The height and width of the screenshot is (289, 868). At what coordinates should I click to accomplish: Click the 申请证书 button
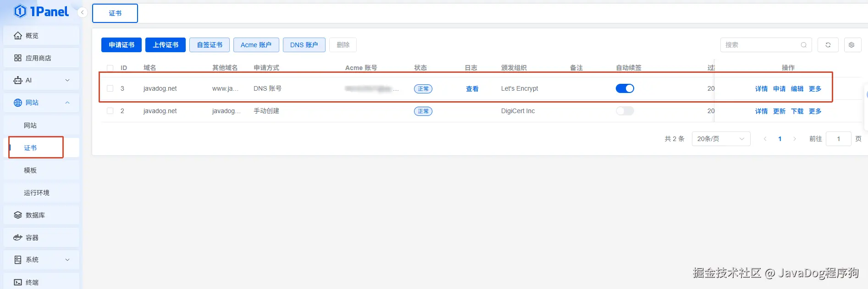click(x=122, y=45)
